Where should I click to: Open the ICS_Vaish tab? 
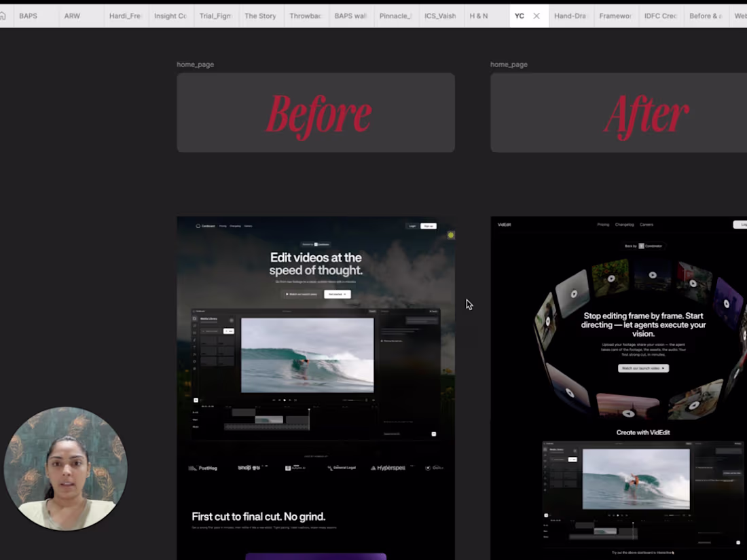440,16
